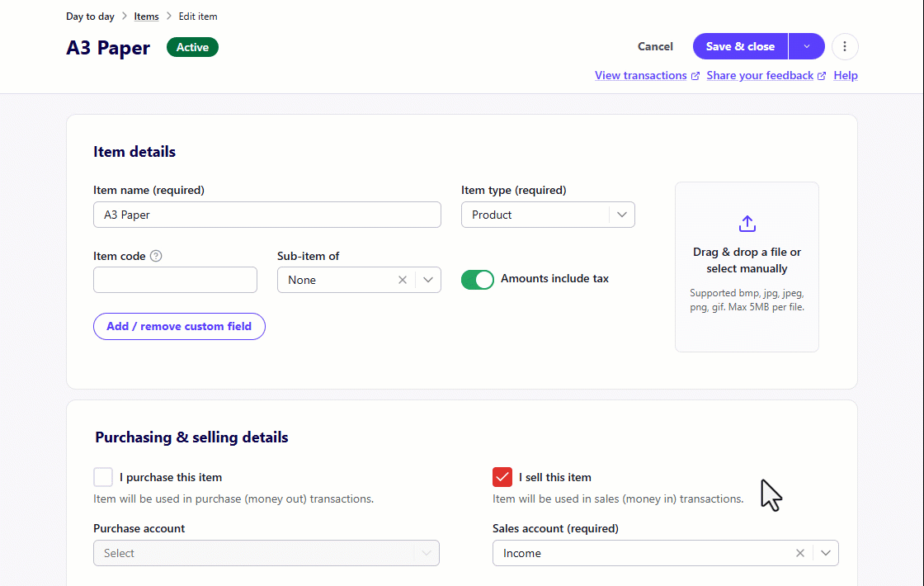The width and height of the screenshot is (924, 586).
Task: Click the A3 Paper page heading
Action: tap(108, 48)
